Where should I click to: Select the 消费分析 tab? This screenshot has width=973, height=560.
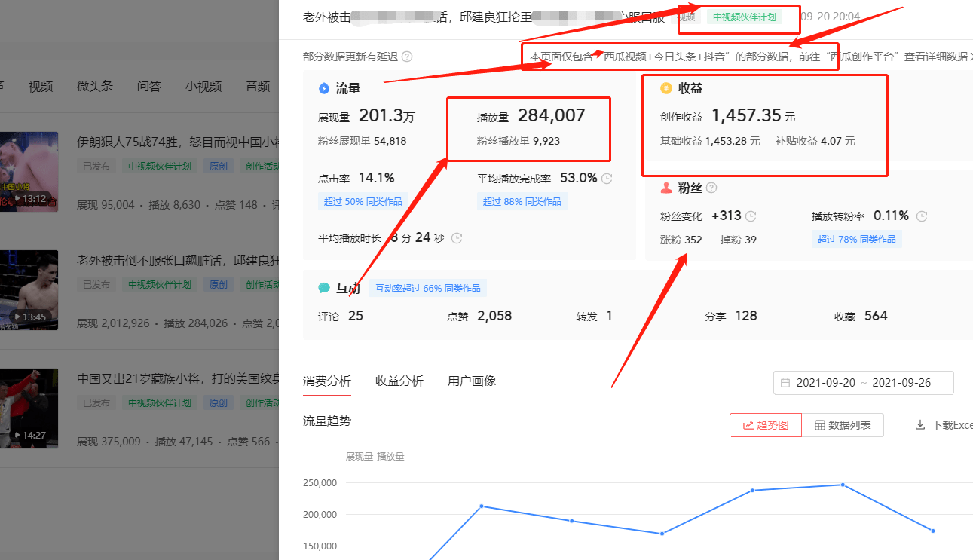327,381
